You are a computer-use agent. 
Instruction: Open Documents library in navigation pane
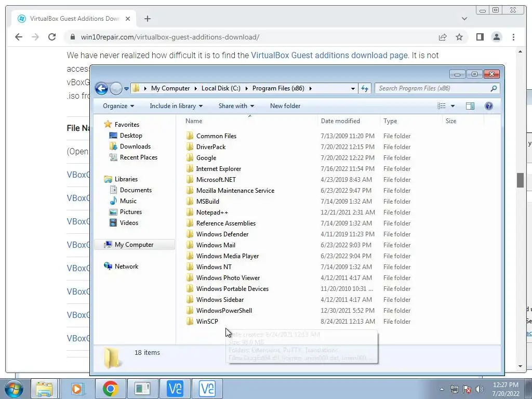point(136,190)
